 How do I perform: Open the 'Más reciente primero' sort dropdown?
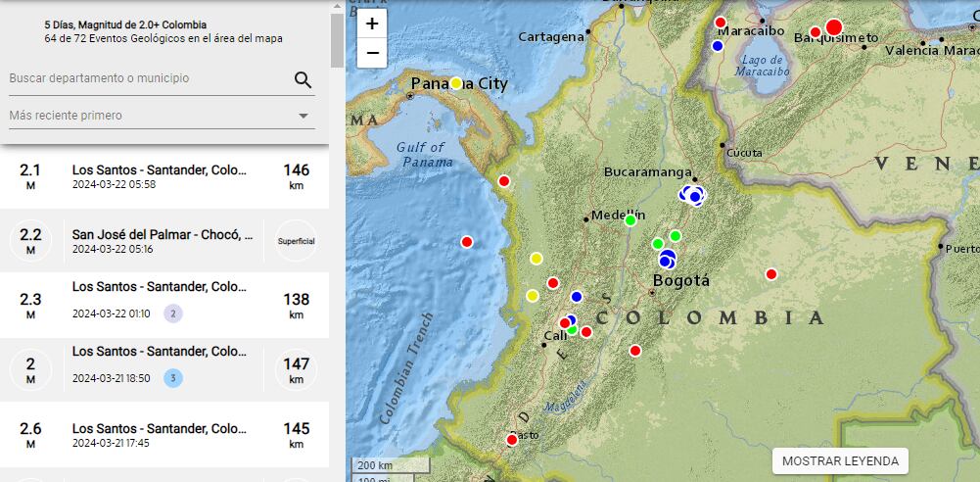162,116
